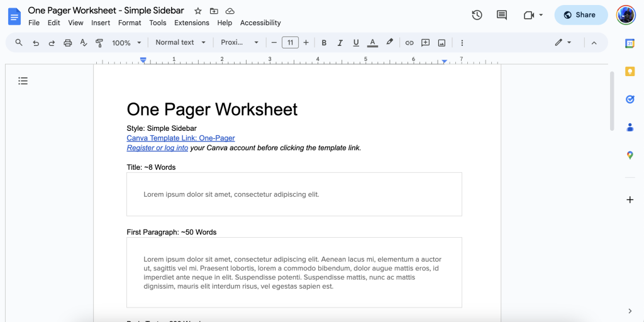The height and width of the screenshot is (322, 644).
Task: Open the 100% zoom dropdown
Action: click(126, 43)
